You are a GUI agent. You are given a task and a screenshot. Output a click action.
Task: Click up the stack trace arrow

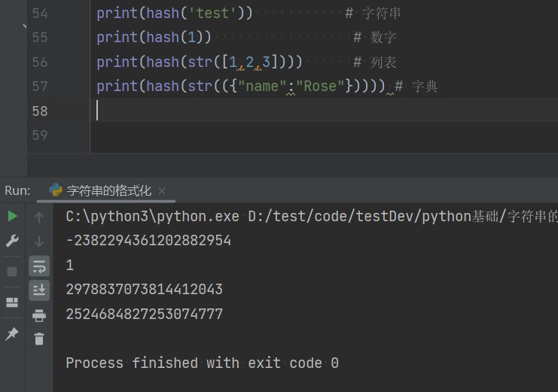point(39,217)
